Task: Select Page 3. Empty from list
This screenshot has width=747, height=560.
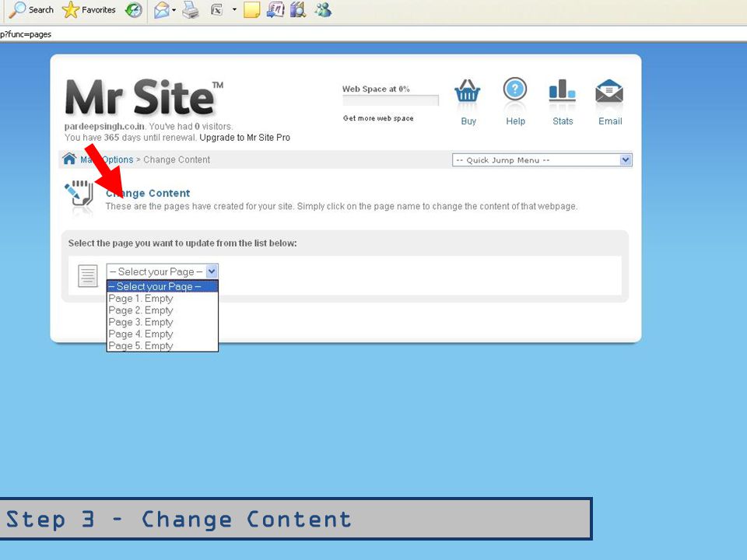Action: pos(163,322)
